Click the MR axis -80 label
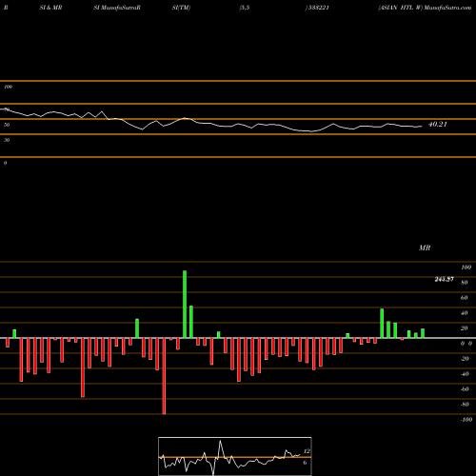The height and width of the screenshot is (476, 476). click(465, 405)
